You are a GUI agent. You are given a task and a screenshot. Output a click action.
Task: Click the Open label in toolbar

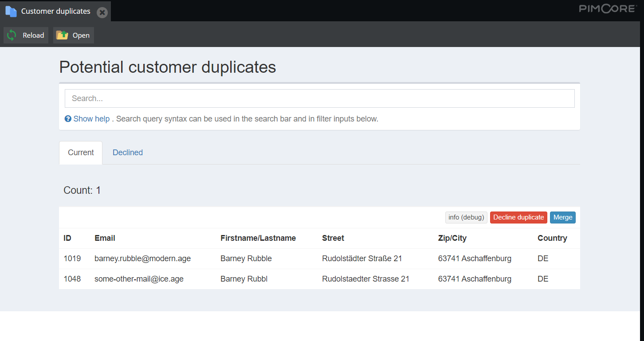tap(81, 35)
